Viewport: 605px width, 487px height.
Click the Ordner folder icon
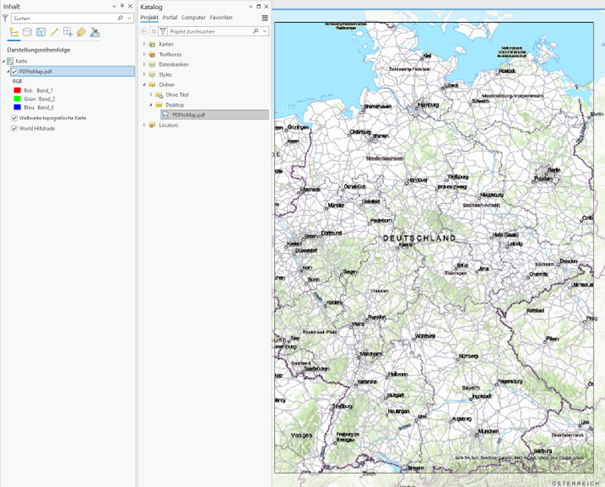pos(152,85)
